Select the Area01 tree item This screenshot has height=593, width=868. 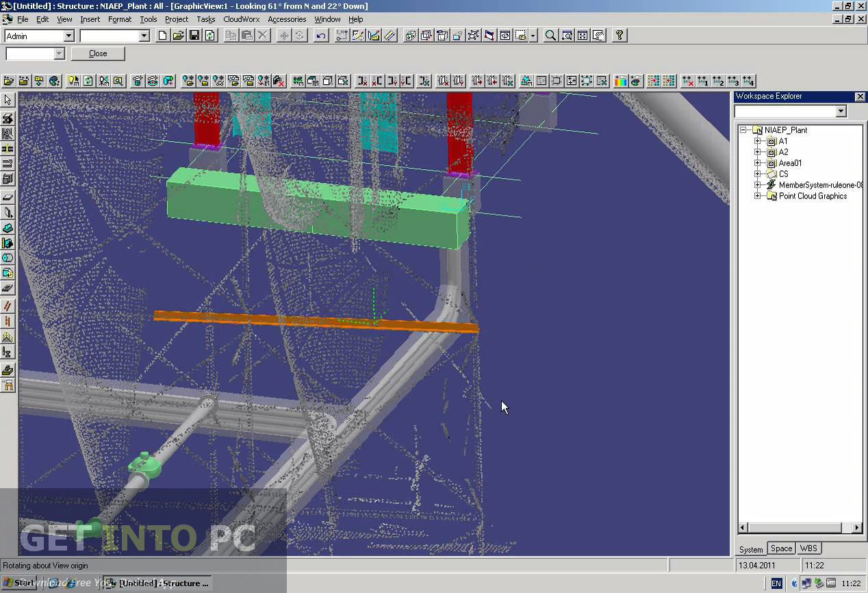(x=790, y=163)
